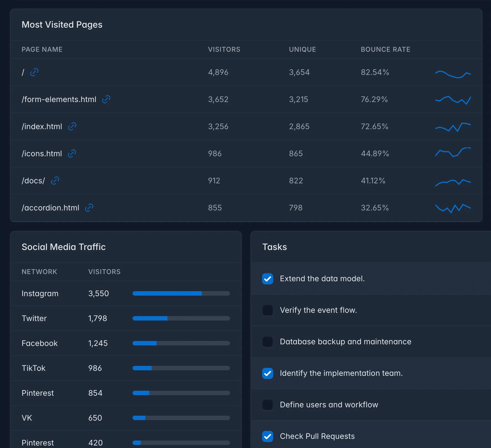491x448 pixels.
Task: Click the 1,245 Facebook visitors value
Action: click(x=98, y=343)
